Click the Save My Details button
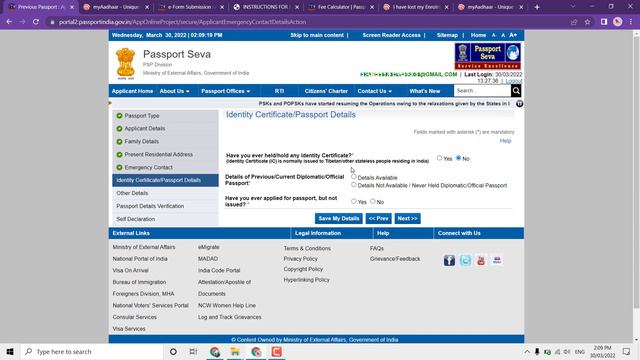The image size is (640, 360). coord(338,218)
